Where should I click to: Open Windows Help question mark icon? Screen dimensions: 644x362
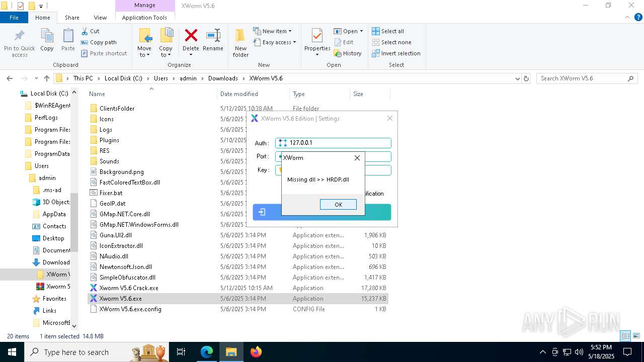638,17
